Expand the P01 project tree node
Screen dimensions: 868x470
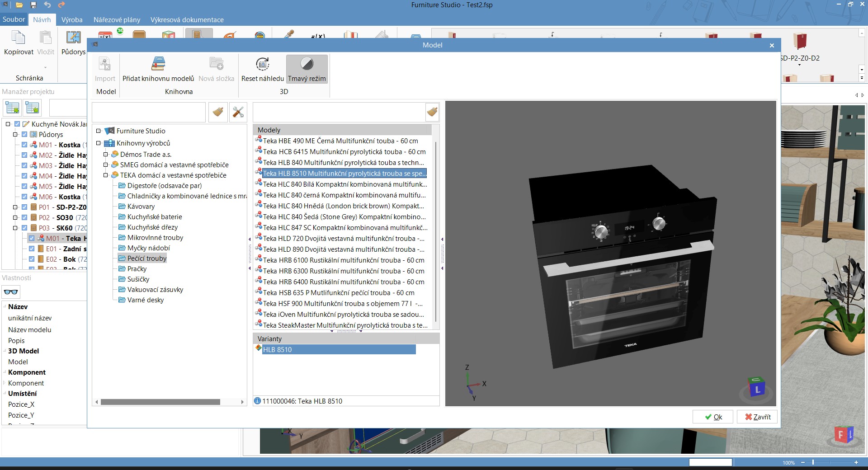15,207
